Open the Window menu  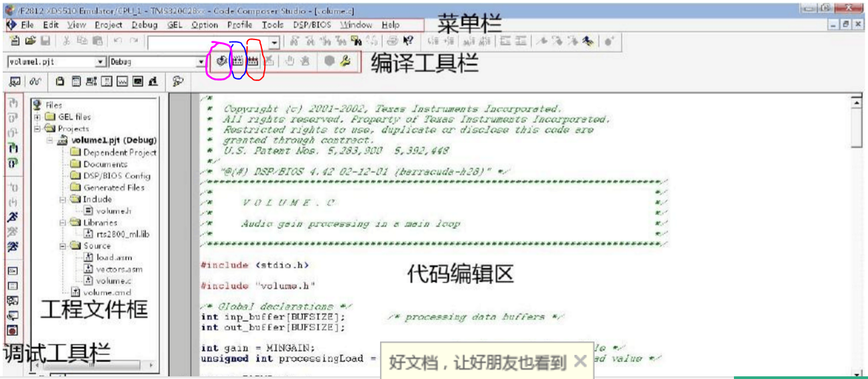tap(356, 25)
